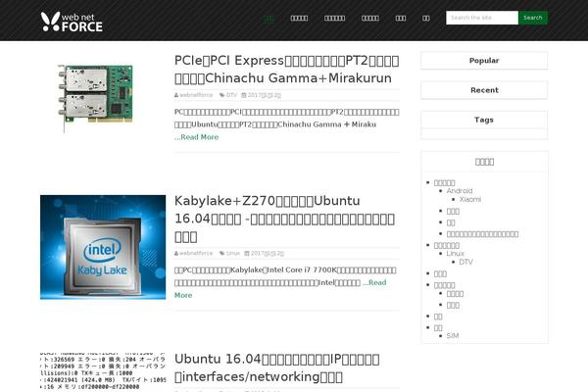
Task: Open the web net FORCE logo home link
Action: [x=72, y=22]
